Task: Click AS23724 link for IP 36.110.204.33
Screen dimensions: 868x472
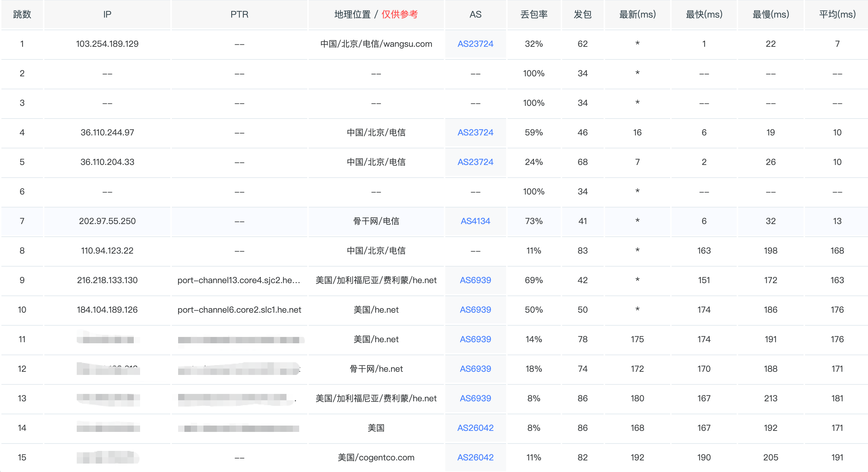Action: coord(475,162)
